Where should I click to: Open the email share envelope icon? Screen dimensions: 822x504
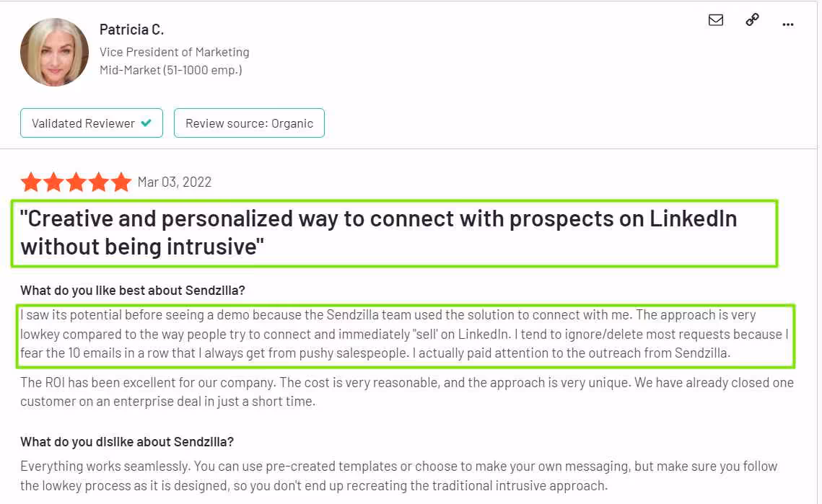(x=715, y=20)
